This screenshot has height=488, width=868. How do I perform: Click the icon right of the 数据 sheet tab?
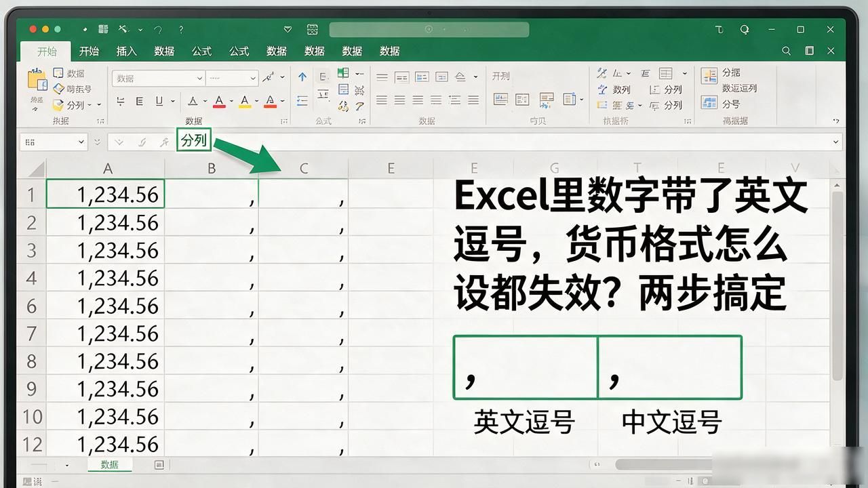(x=159, y=465)
